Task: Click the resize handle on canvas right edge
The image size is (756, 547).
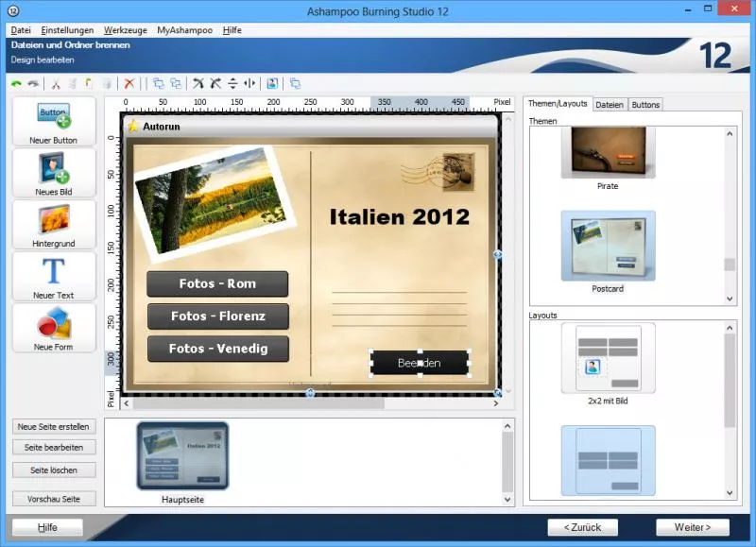Action: (498, 254)
